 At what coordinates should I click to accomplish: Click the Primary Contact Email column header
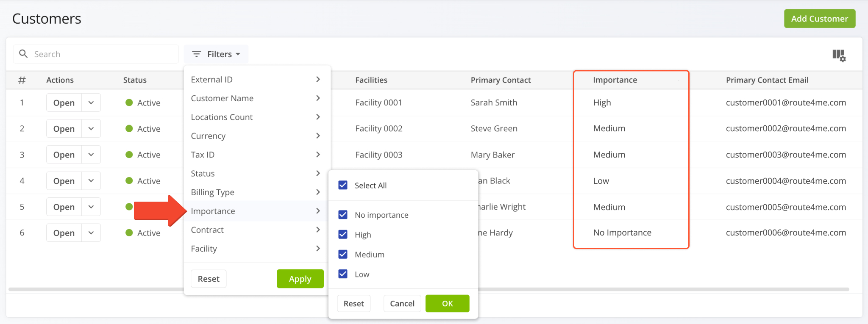[x=767, y=80]
